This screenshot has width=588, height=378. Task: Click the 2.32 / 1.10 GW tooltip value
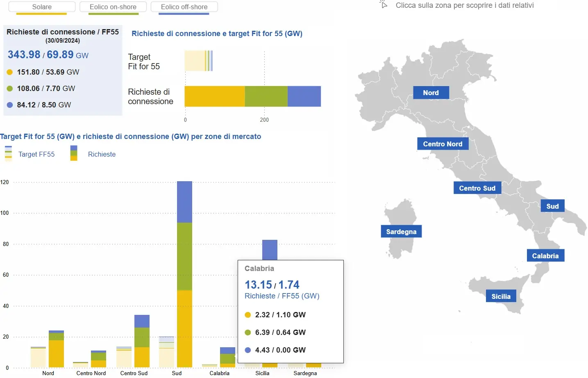click(x=280, y=315)
